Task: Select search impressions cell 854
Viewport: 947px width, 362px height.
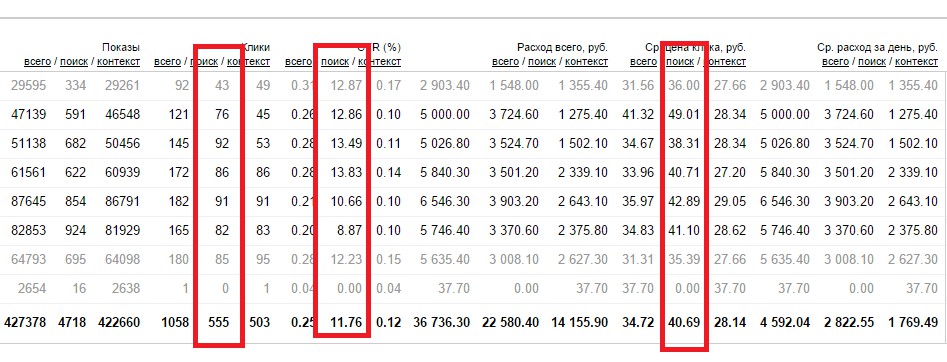Action: pos(75,201)
